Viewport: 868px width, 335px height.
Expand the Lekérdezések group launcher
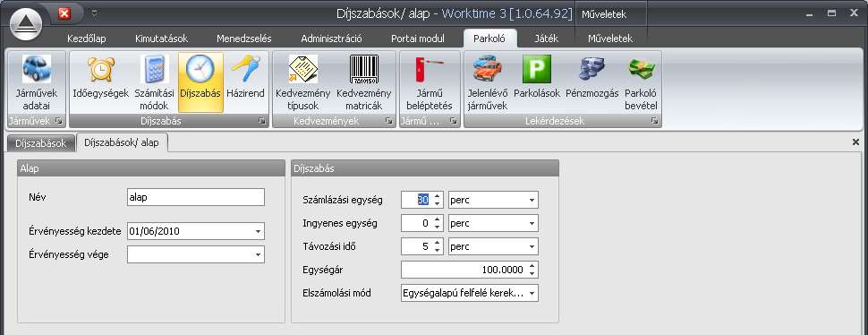click(654, 121)
